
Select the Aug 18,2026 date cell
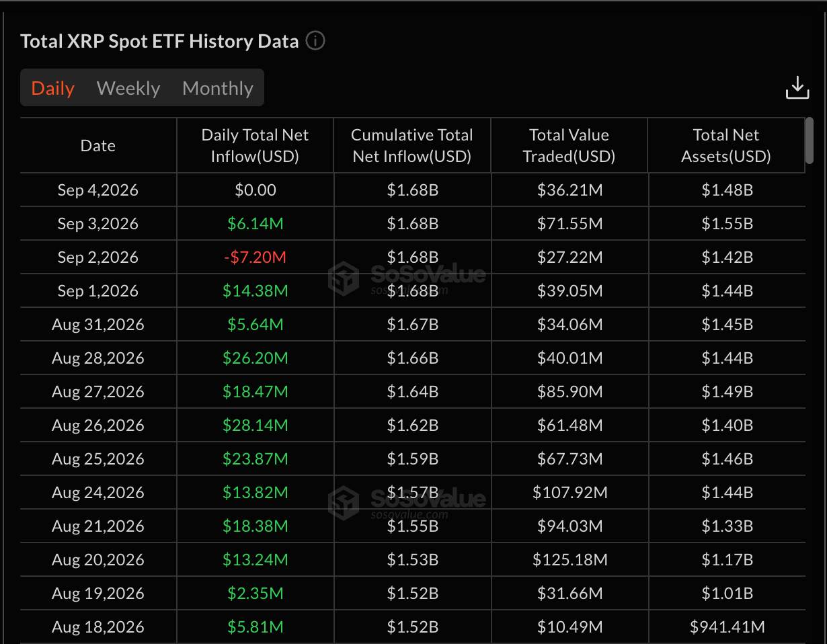tap(98, 627)
